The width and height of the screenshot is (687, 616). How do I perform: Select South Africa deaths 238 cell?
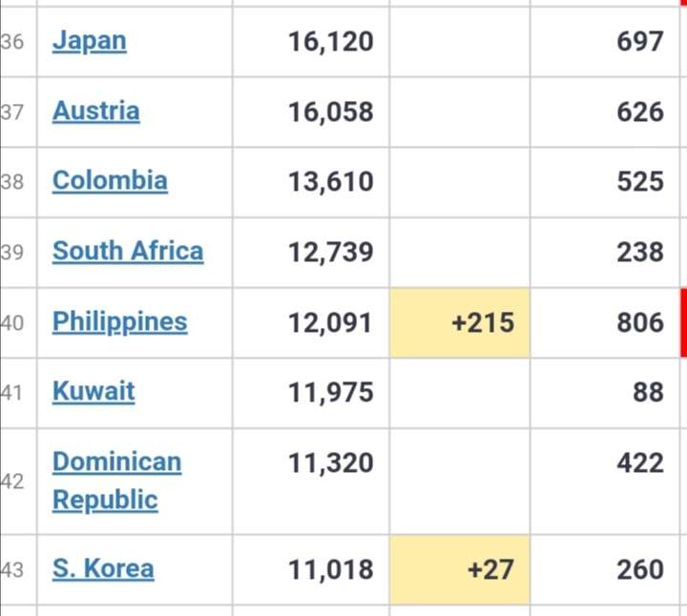tap(605, 253)
